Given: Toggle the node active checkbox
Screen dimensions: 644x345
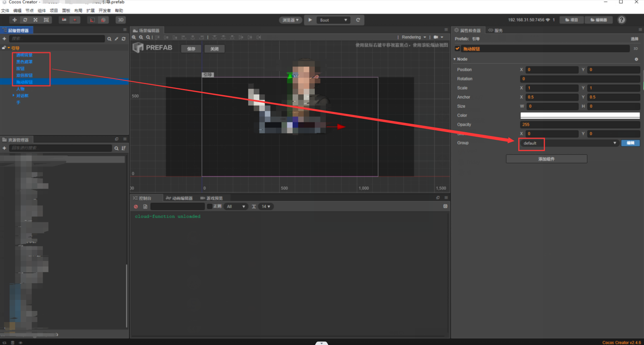Looking at the screenshot, I should pos(458,49).
